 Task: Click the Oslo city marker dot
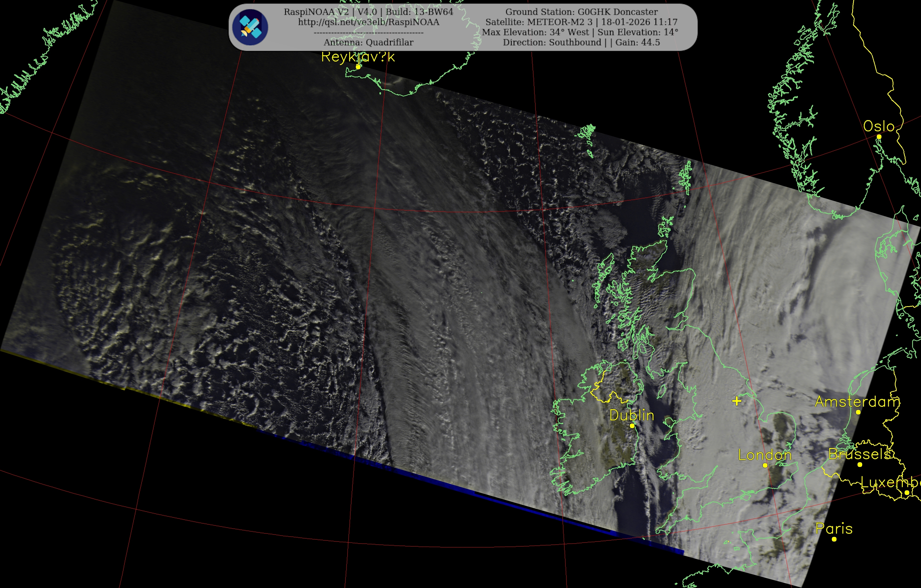[879, 136]
